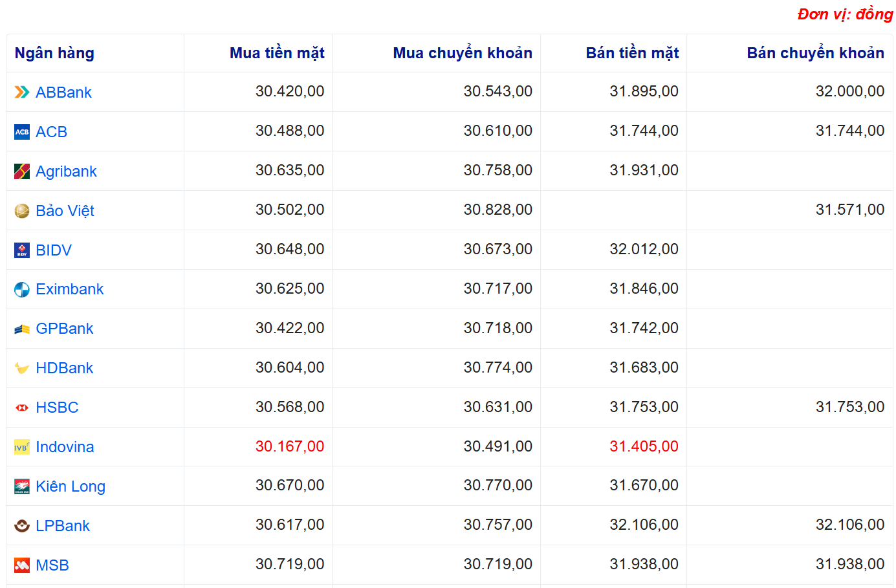This screenshot has width=896, height=588.
Task: Click the ABBank logo icon
Action: [x=22, y=93]
